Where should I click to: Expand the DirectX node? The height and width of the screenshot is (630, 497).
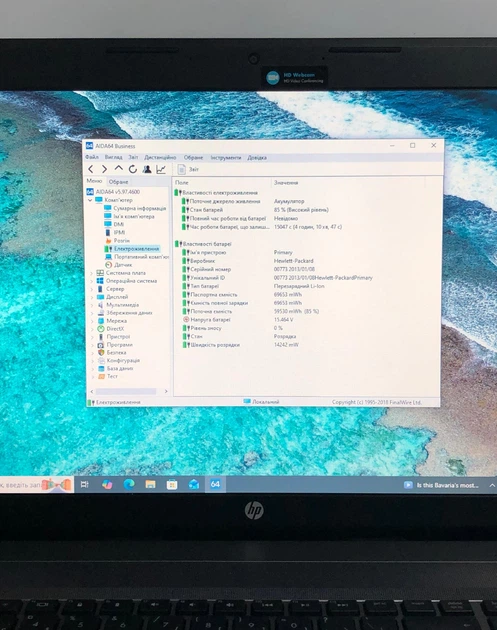[x=92, y=329]
